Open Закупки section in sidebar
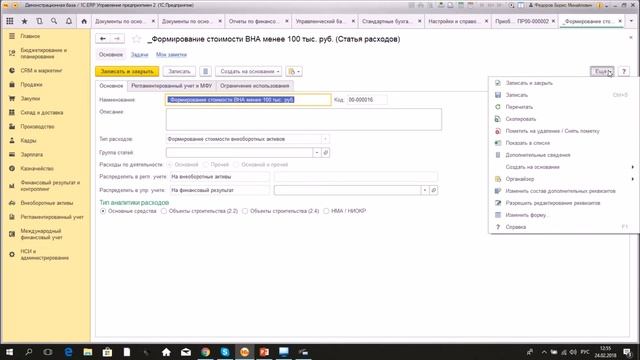The image size is (640, 360). tap(30, 98)
